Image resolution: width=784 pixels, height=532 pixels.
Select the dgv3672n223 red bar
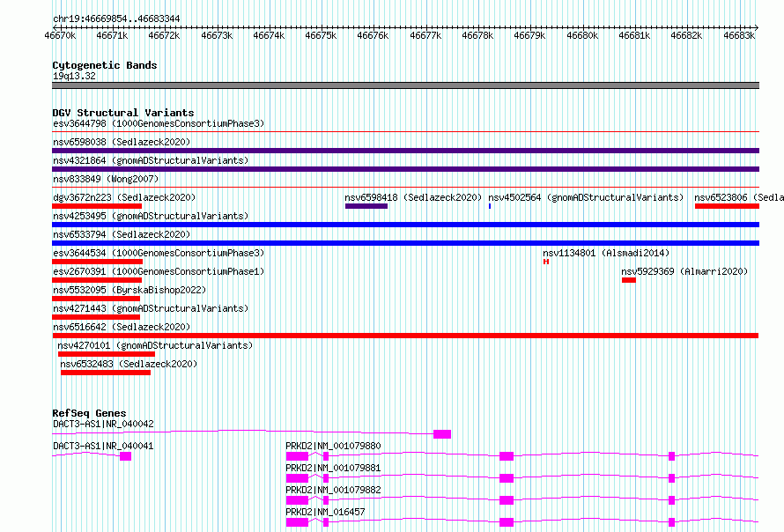97,206
